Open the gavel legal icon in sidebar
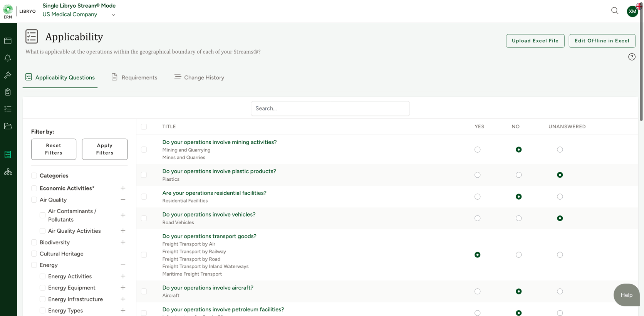This screenshot has height=316, width=644. click(x=8, y=75)
